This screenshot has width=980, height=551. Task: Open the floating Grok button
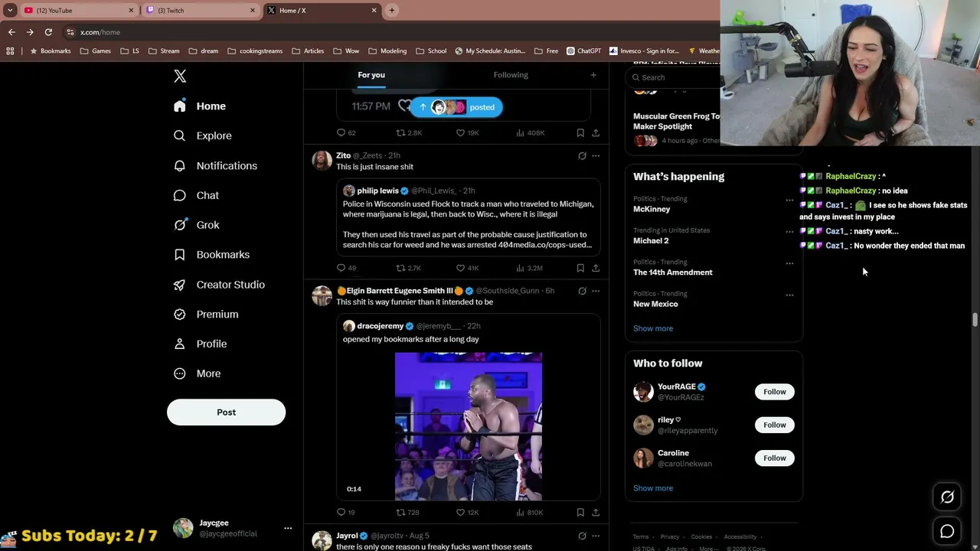tap(947, 497)
